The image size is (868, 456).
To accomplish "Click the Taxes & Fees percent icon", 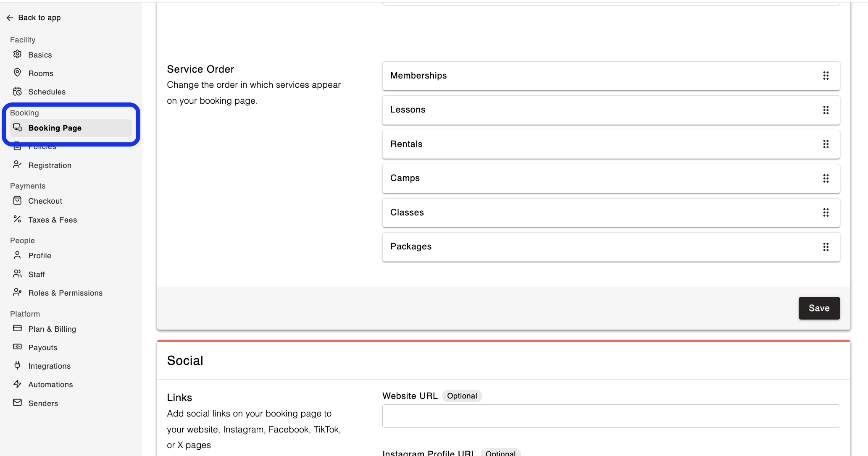I will [17, 219].
